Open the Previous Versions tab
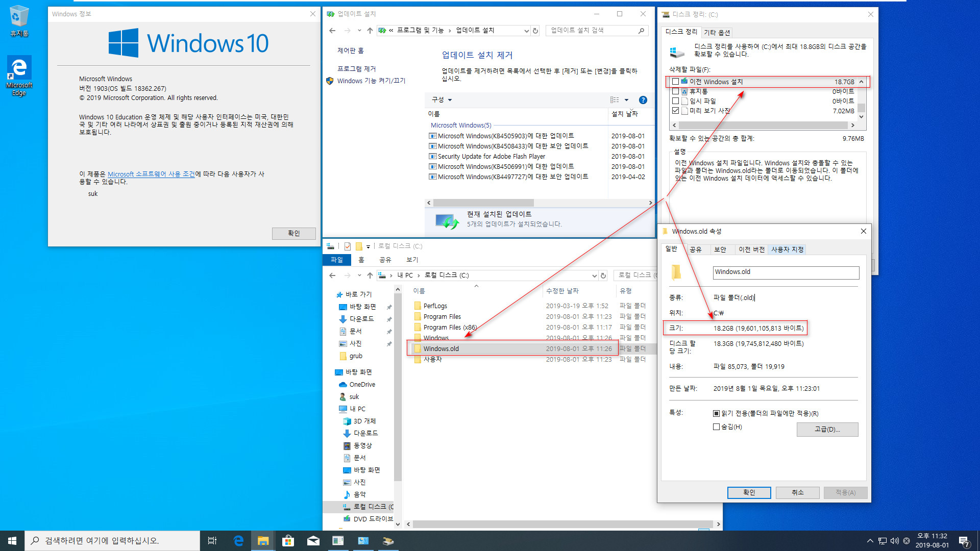 [751, 249]
